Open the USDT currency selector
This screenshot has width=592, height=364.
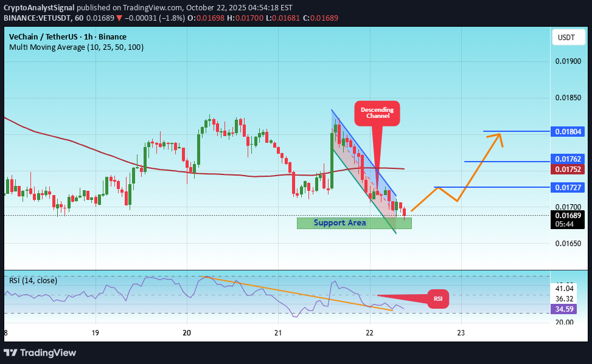pos(566,38)
